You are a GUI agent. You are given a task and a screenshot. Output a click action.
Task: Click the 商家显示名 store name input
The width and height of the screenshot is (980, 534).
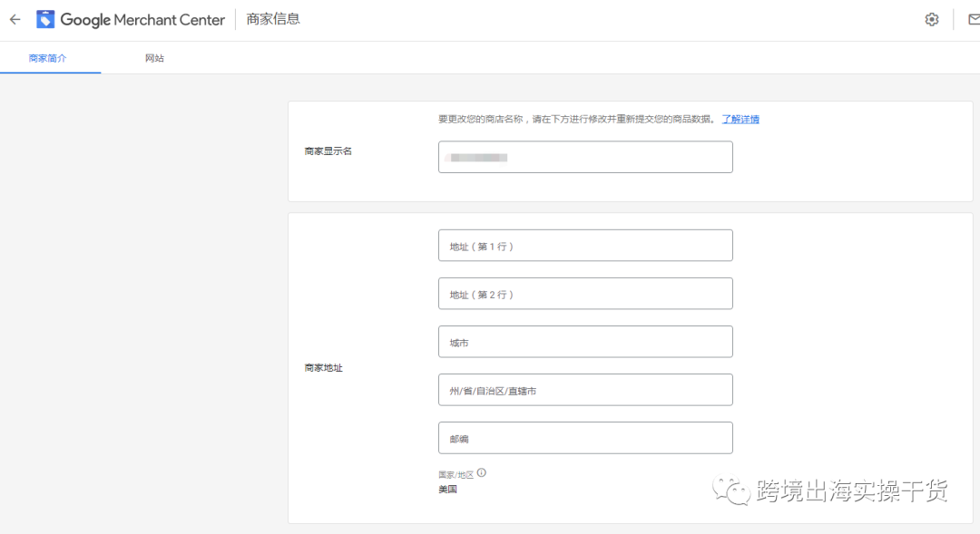585,156
